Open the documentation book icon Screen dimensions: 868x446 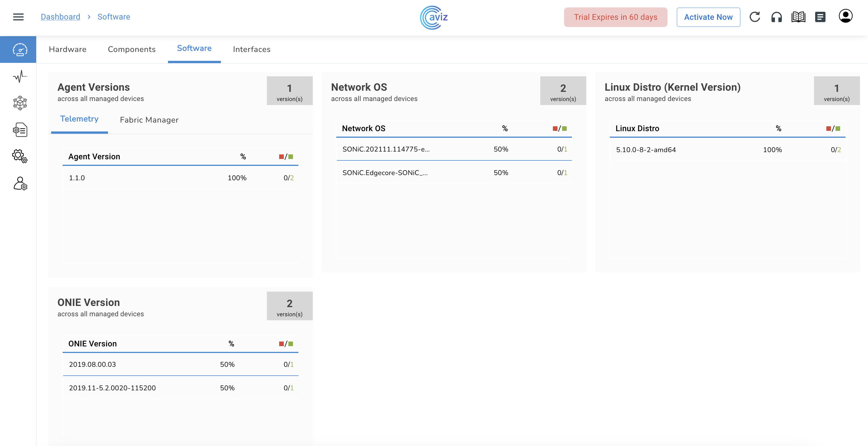798,17
